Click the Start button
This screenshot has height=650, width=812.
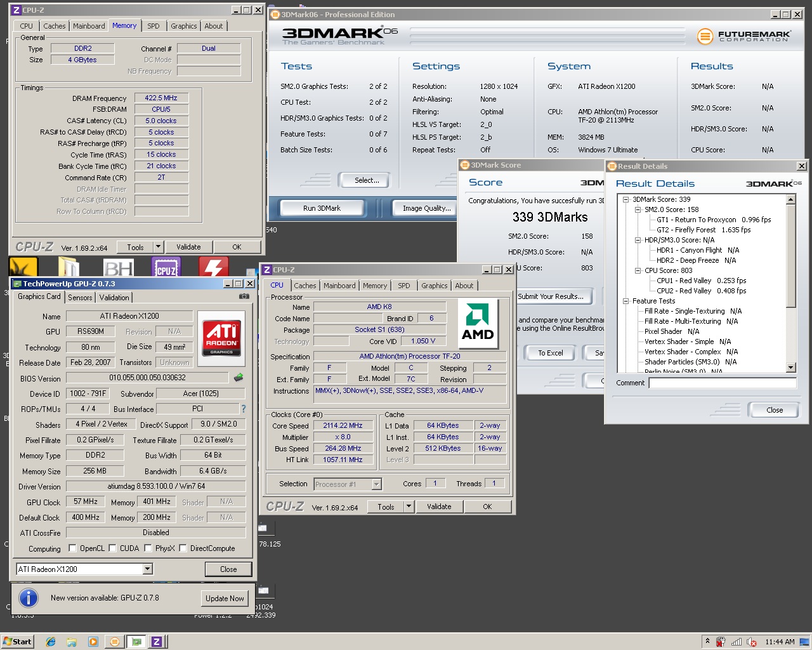click(x=17, y=642)
